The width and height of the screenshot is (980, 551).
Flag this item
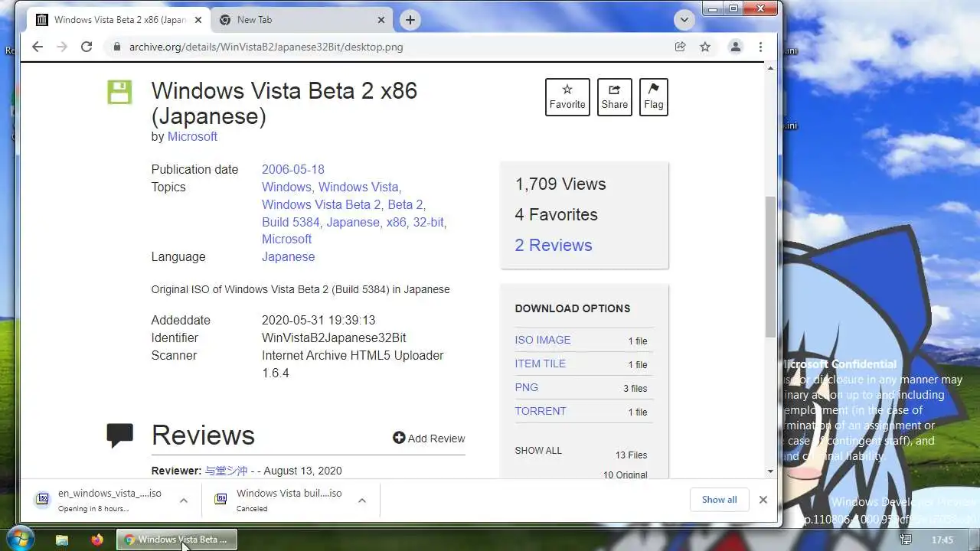point(654,97)
